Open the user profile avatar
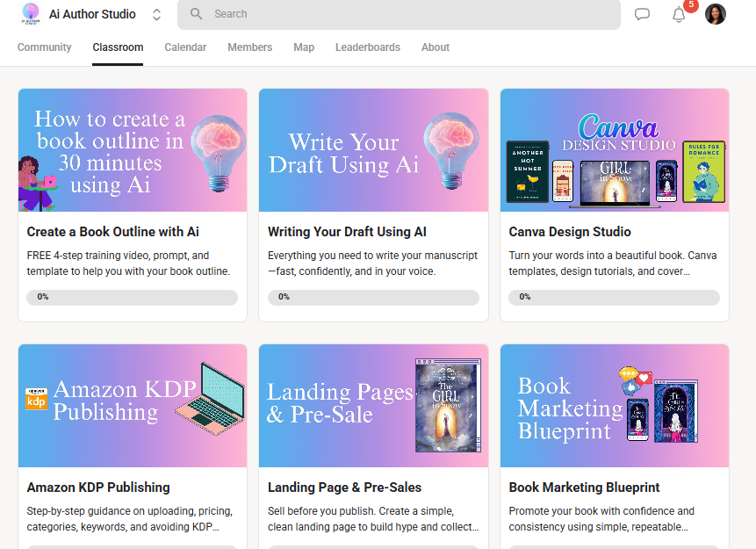The image size is (756, 549). tap(716, 14)
